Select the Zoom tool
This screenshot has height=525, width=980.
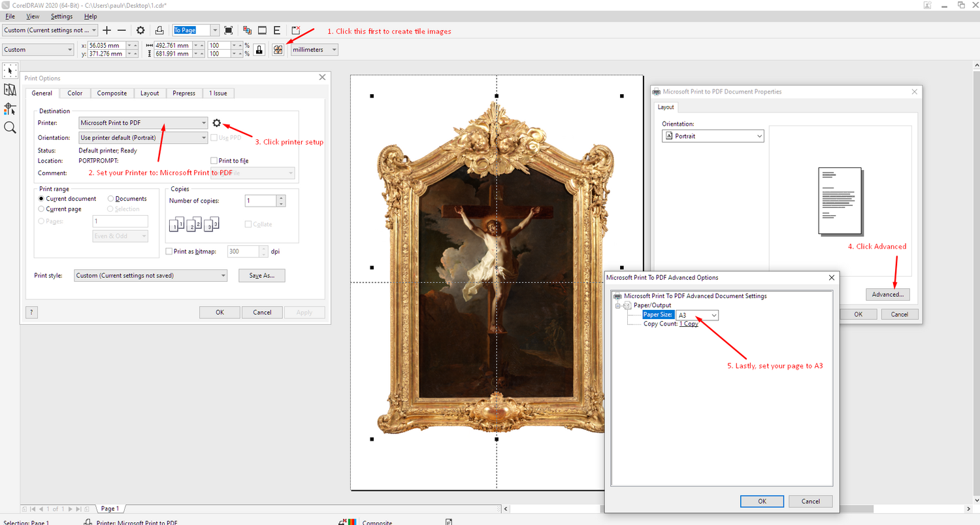(10, 127)
